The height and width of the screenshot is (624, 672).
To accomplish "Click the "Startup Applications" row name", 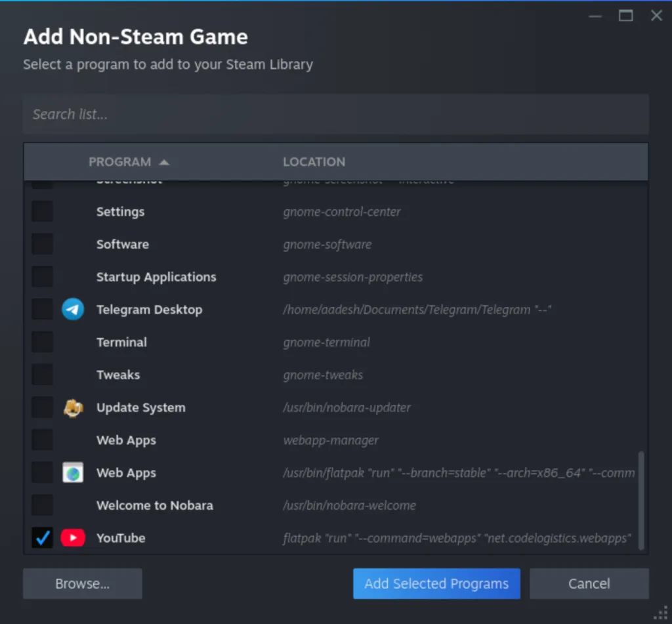I will pos(156,278).
